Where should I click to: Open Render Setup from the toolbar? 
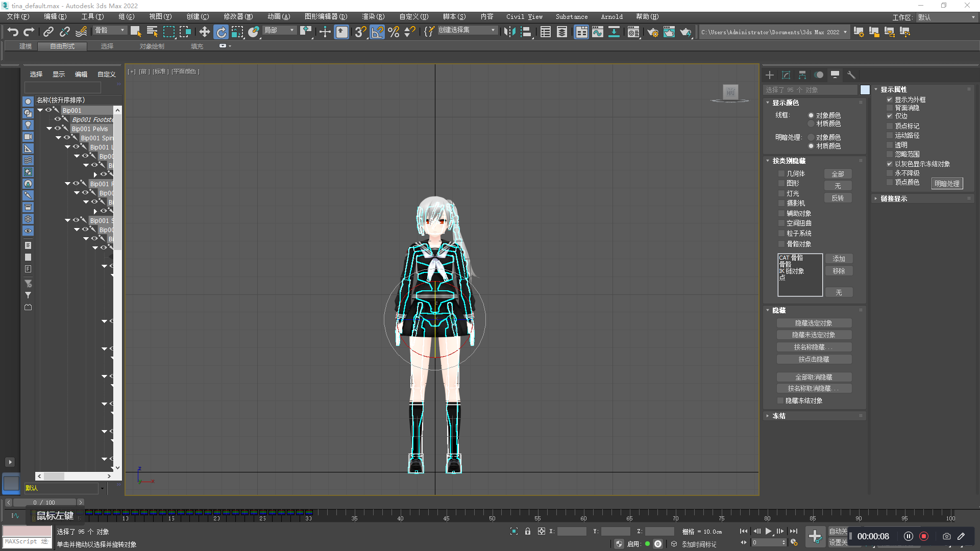(653, 32)
